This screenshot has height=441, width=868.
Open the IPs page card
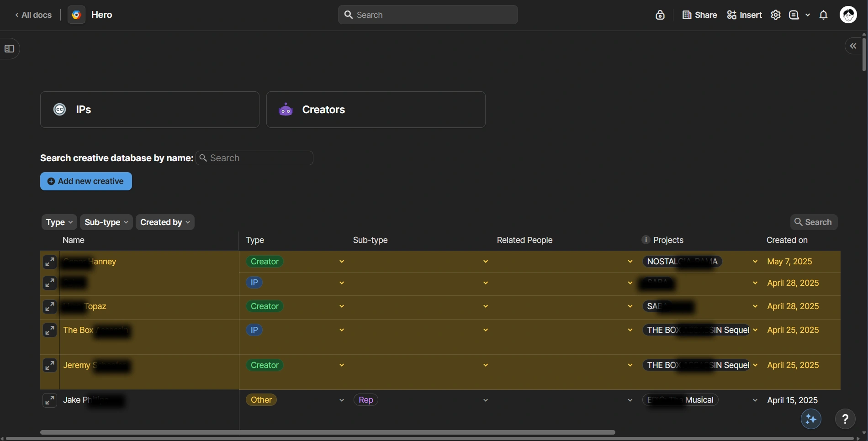click(x=150, y=110)
